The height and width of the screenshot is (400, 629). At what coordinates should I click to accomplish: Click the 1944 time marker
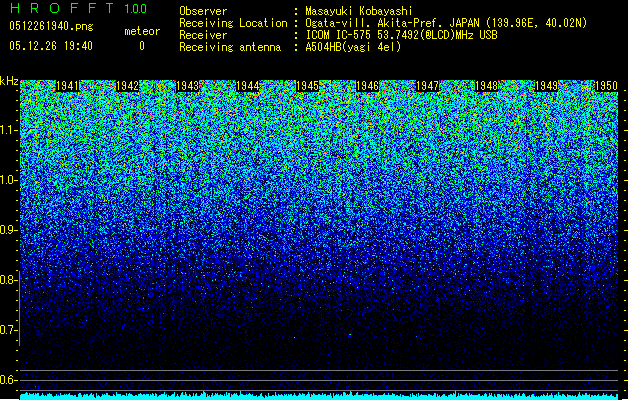click(x=248, y=86)
